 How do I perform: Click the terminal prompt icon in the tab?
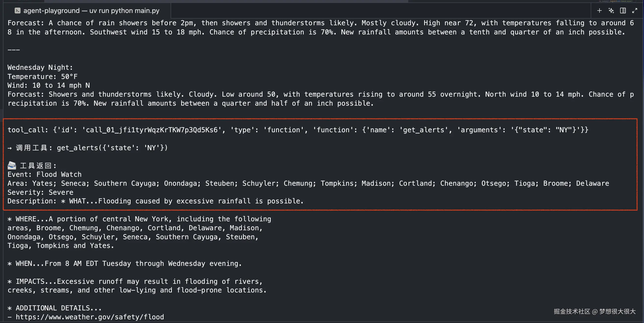click(x=17, y=11)
